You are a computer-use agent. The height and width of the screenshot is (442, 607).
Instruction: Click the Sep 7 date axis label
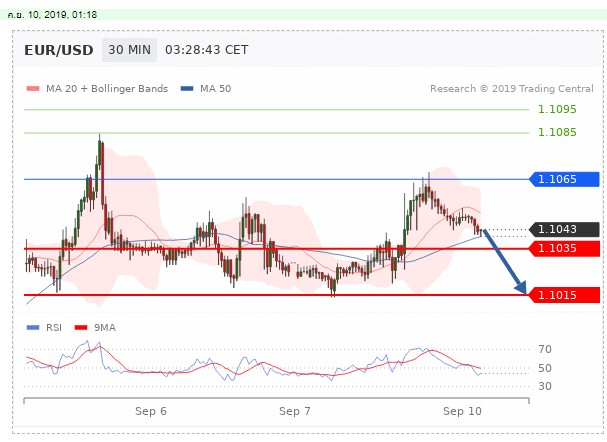[295, 411]
